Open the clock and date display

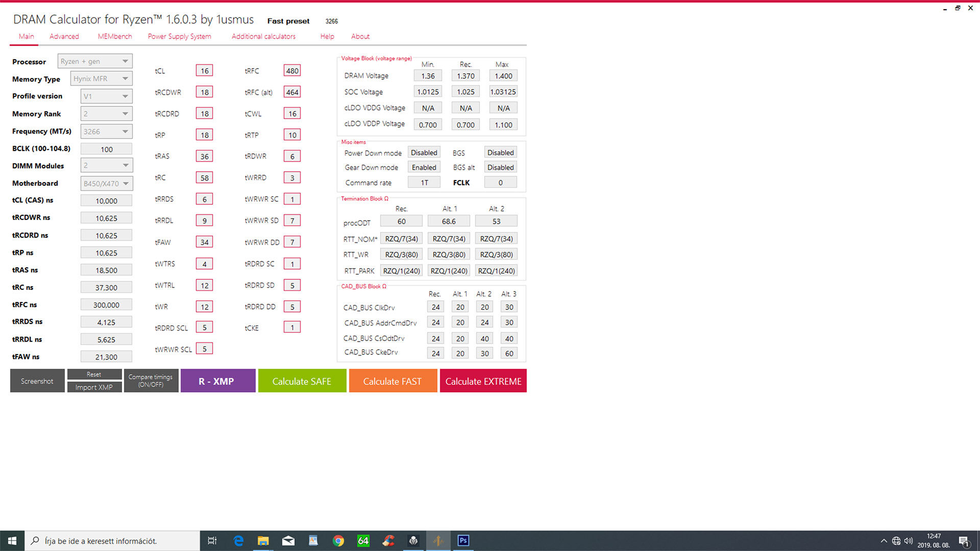click(x=934, y=541)
